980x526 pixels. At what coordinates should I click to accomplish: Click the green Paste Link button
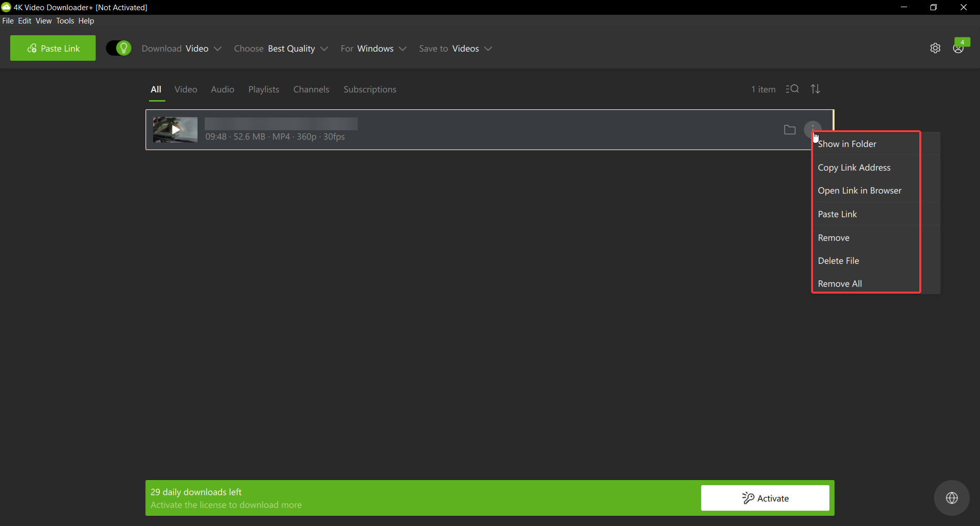(x=53, y=48)
